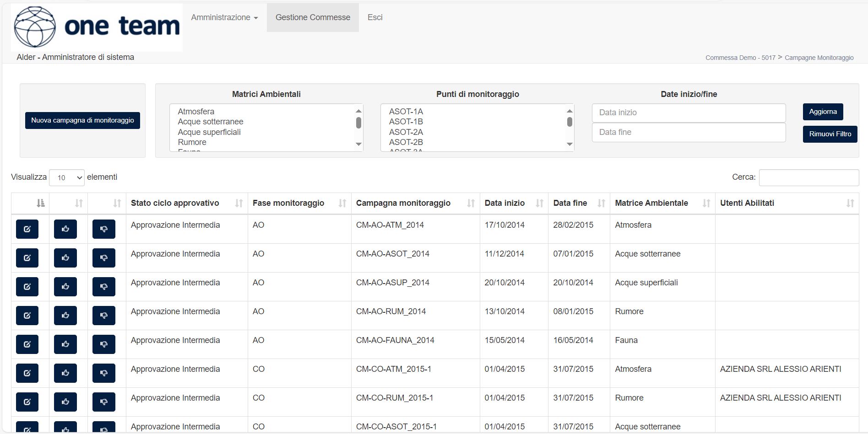Reject campaign CM-AO-ASOT_2014 thumbs down
This screenshot has width=868, height=434.
104,258
